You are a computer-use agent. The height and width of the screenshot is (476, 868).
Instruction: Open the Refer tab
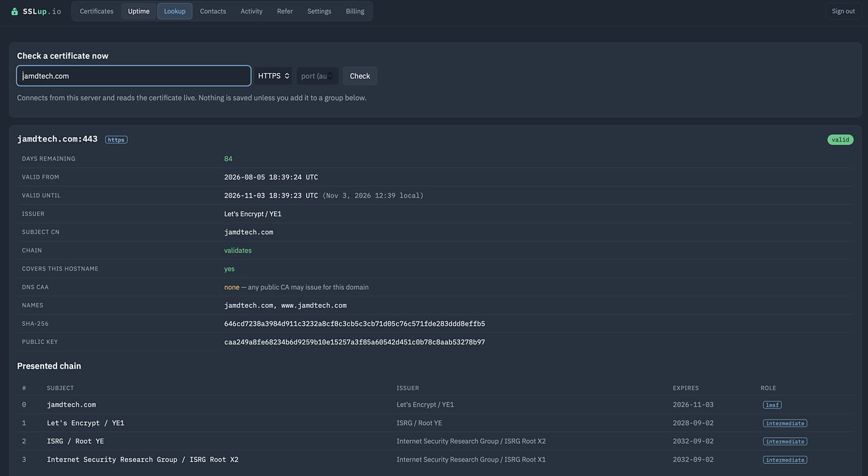pyautogui.click(x=285, y=11)
